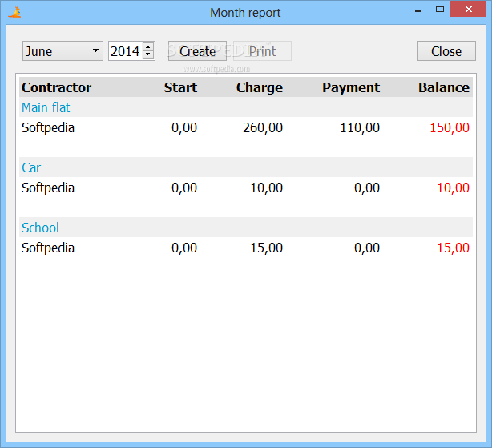Increase the year with the up arrow
This screenshot has width=492, height=448.
pyautogui.click(x=148, y=46)
